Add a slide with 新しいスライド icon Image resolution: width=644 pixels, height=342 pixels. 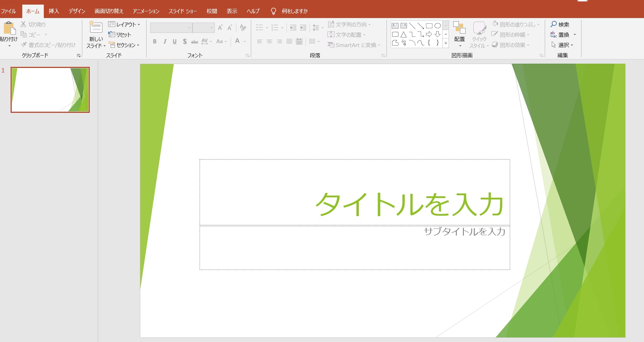(96, 28)
